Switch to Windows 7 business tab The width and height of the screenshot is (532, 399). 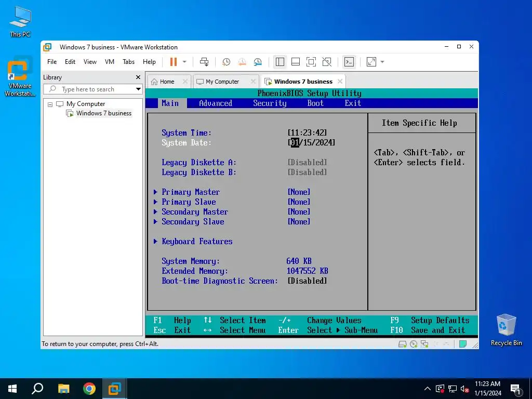coord(303,82)
